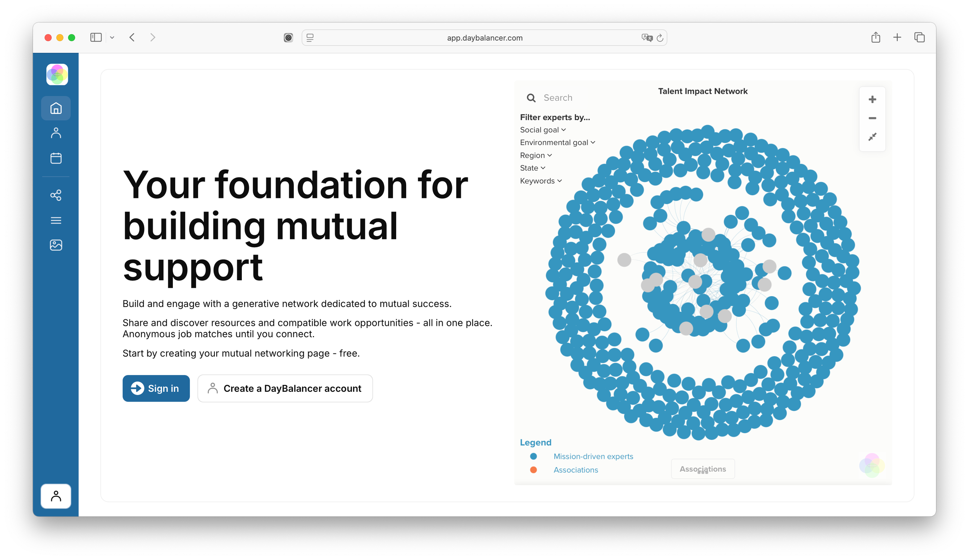Click the Sign in button
The width and height of the screenshot is (969, 560).
pos(156,388)
